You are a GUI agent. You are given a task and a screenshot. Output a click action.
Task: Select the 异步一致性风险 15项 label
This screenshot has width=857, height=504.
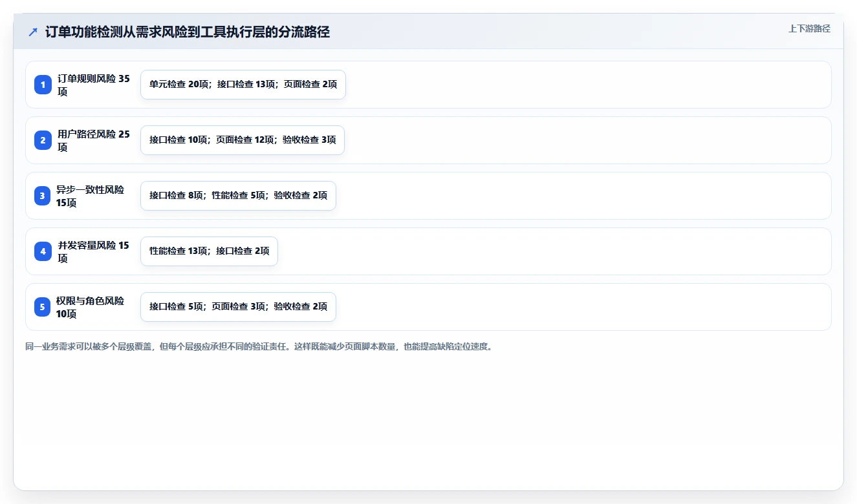click(x=91, y=196)
